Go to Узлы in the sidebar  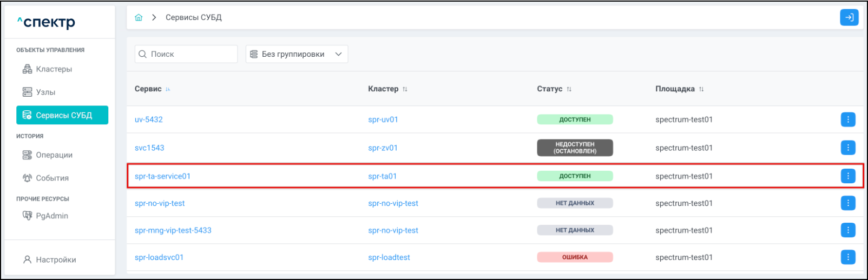click(x=45, y=92)
